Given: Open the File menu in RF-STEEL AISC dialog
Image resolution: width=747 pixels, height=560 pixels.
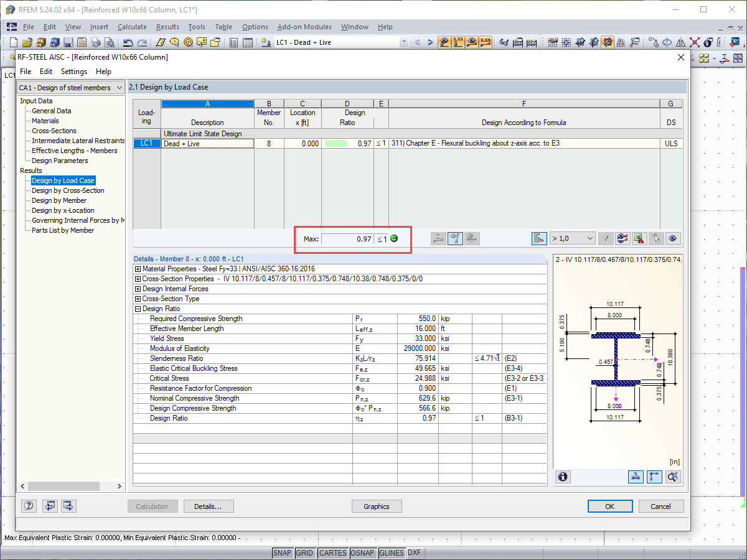Looking at the screenshot, I should [x=26, y=72].
